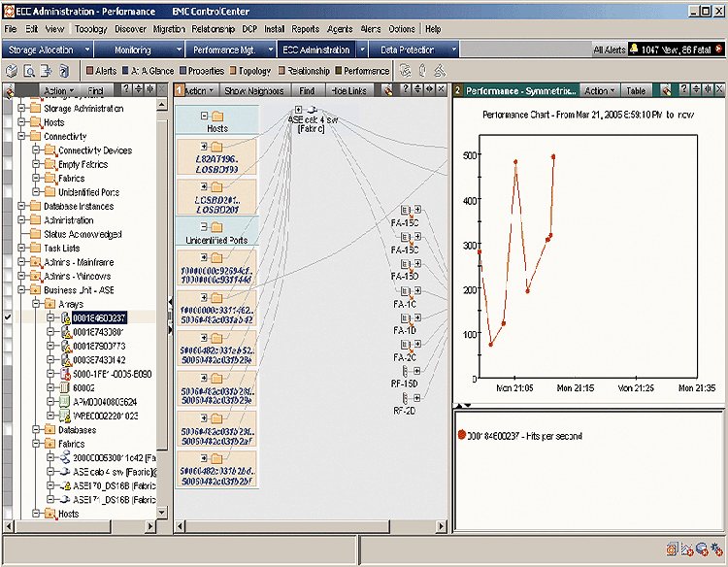Expand the L82AT196 host node

click(204, 147)
